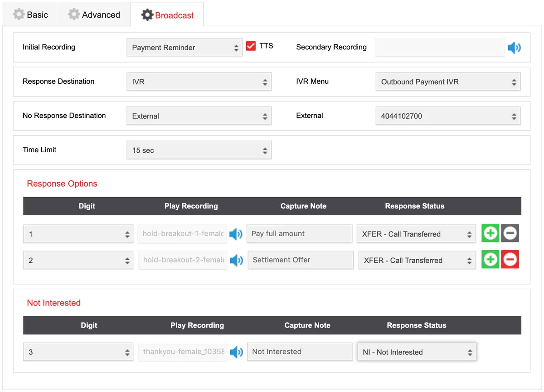Play the Secondary Recording speaker icon
This screenshot has height=392, width=544.
pos(514,48)
